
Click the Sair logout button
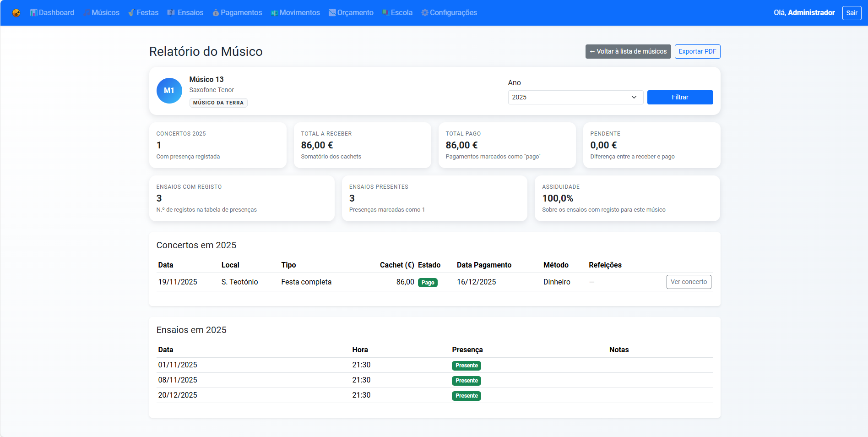(851, 13)
